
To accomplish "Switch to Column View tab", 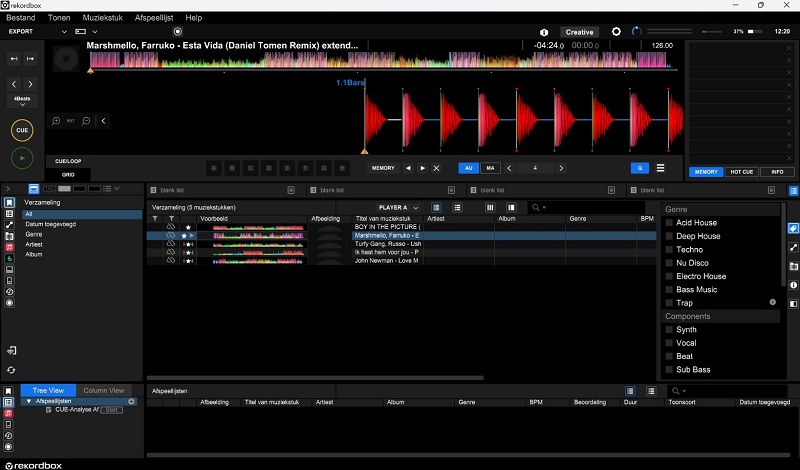I will 104,390.
